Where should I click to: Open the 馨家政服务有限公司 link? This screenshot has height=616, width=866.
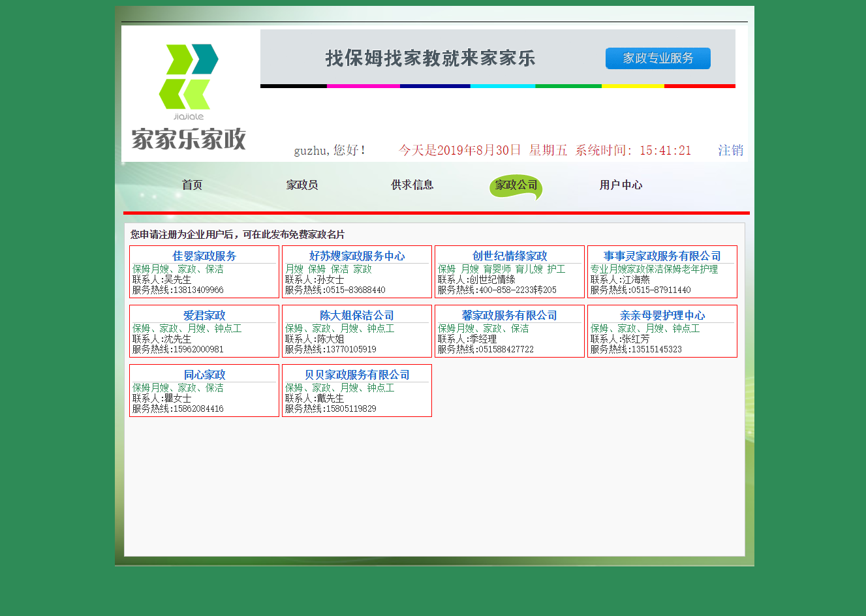[x=509, y=315]
